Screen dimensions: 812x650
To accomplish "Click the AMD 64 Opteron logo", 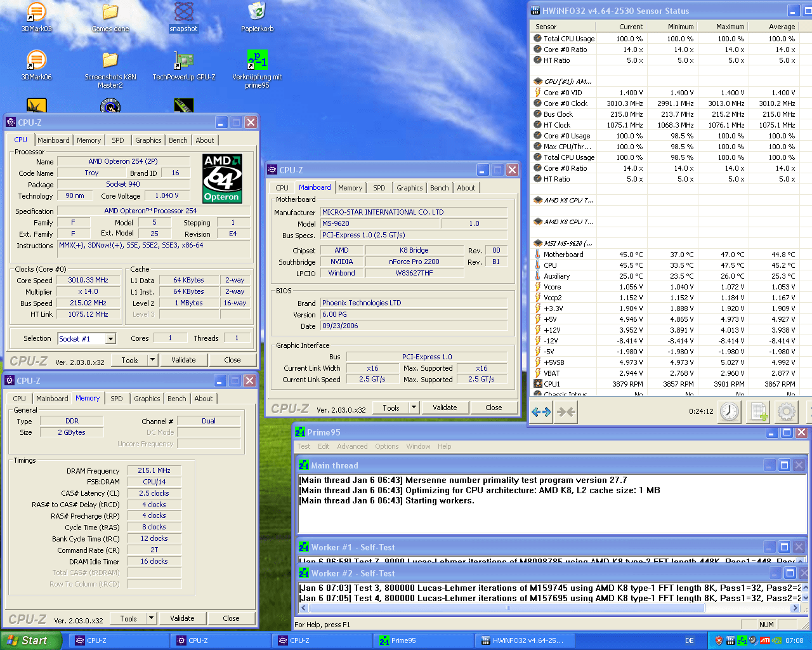I will coord(222,178).
